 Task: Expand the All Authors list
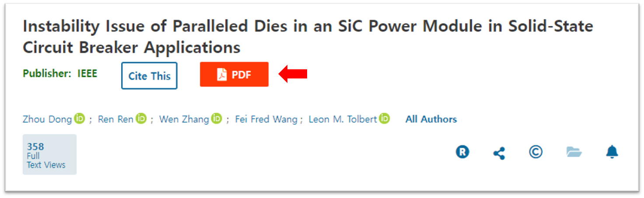click(431, 119)
